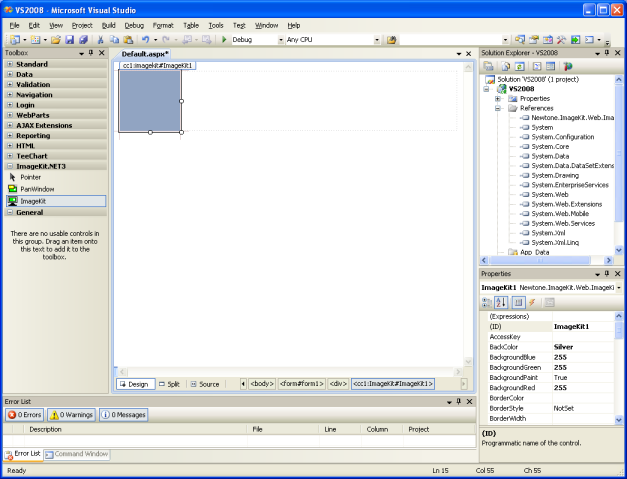The height and width of the screenshot is (479, 627).
Task: Click the BackColor Silver value field
Action: pos(583,347)
